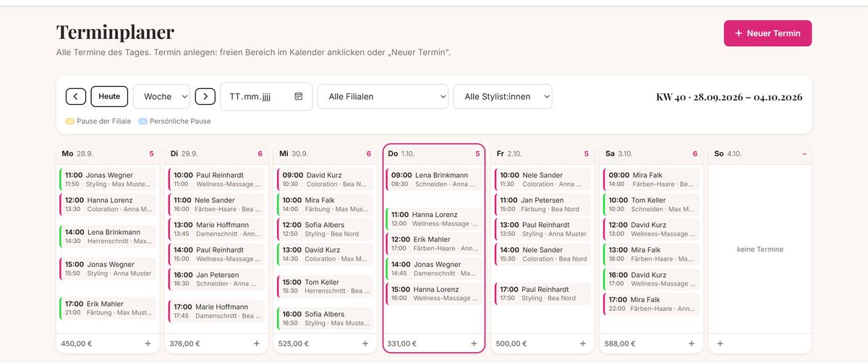Open Wednesday 16:00 Sofia Albers appointment
Viewport: 868px width, 363px height.
click(325, 318)
